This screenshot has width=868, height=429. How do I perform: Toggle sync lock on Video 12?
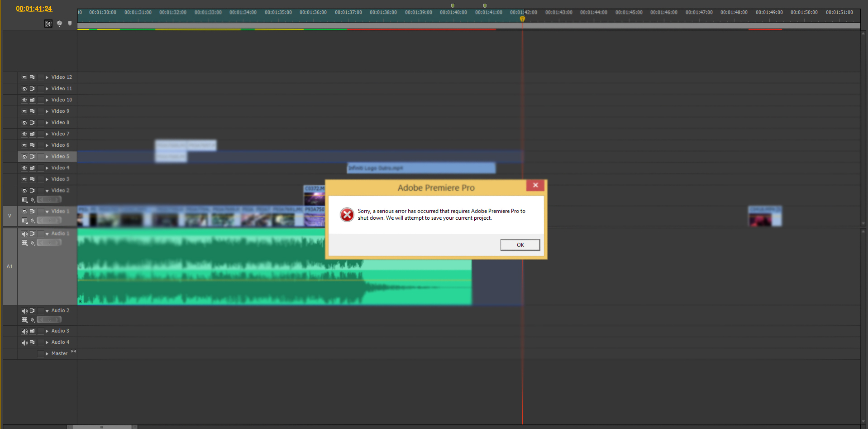click(x=32, y=77)
